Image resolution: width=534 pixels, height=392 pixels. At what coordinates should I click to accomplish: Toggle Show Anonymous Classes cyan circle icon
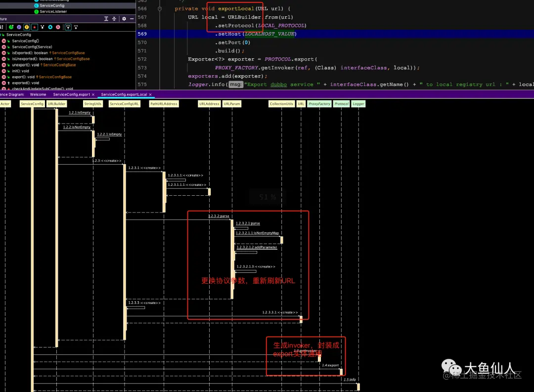[x=50, y=27]
